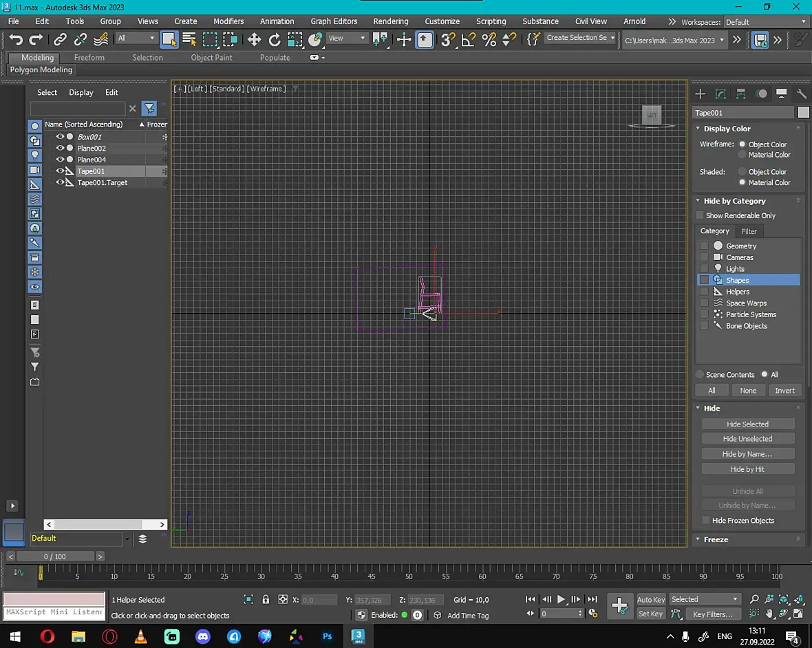The height and width of the screenshot is (648, 812).
Task: Open the Hierarchy panel icon
Action: click(x=740, y=94)
